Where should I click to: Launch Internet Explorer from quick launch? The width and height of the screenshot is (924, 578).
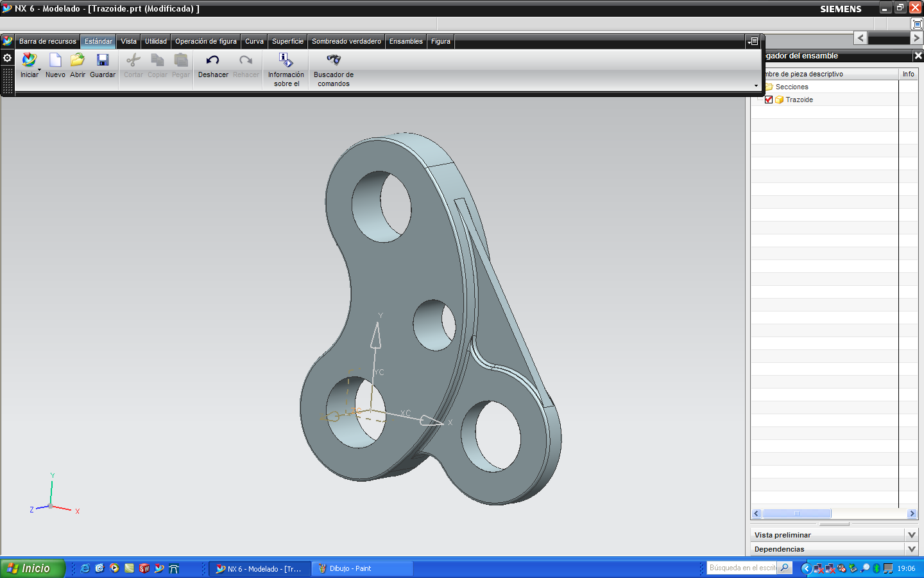tap(85, 568)
